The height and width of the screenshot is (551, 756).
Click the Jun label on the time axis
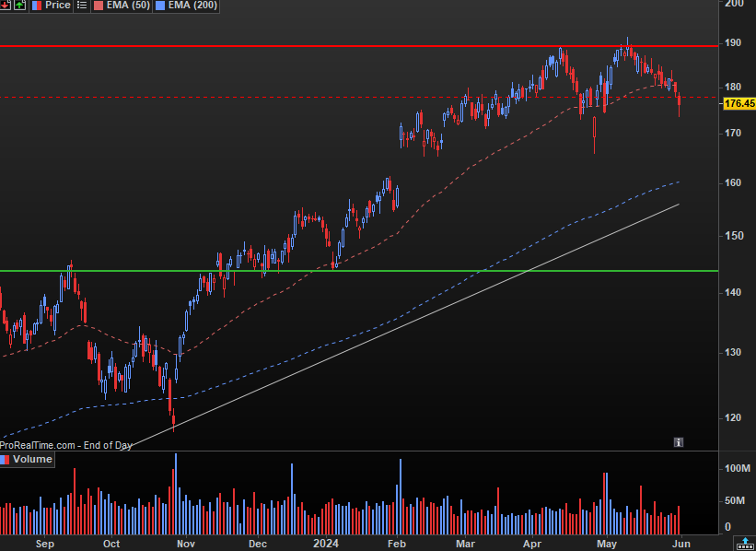pos(681,544)
